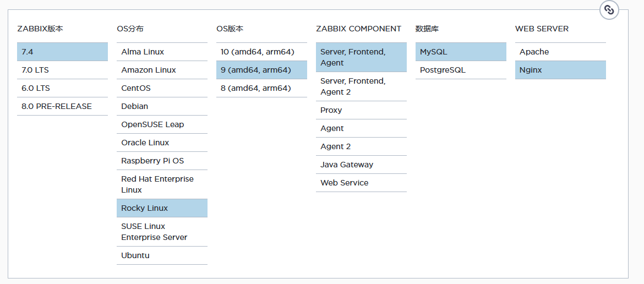
Task: Click the copy link icon
Action: pos(609,10)
